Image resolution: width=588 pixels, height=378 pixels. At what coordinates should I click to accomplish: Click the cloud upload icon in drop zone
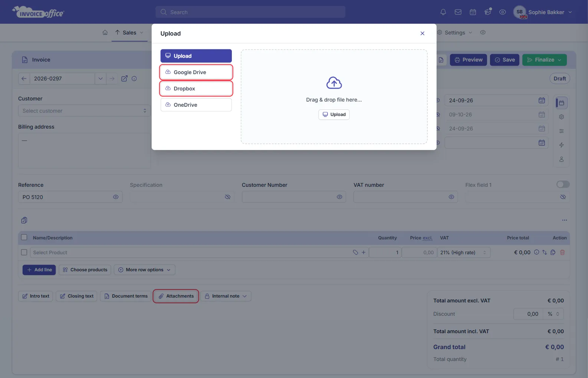(334, 83)
